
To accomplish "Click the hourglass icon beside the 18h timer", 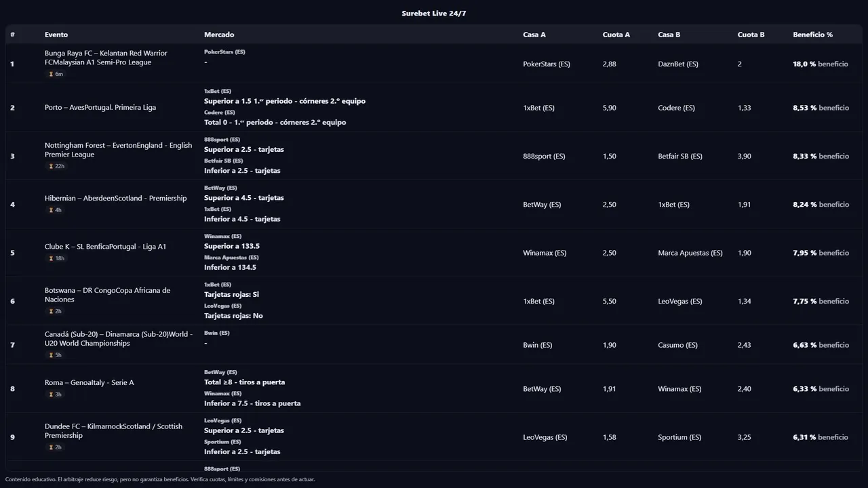I will click(51, 258).
